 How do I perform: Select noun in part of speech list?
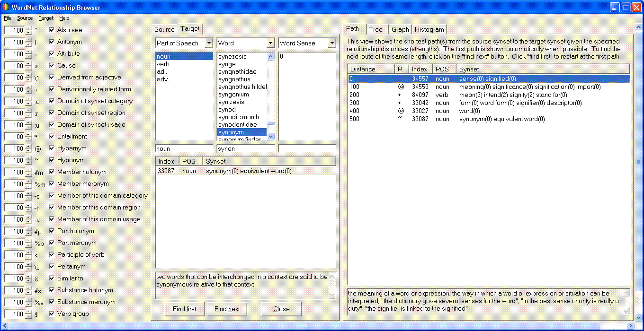point(184,56)
